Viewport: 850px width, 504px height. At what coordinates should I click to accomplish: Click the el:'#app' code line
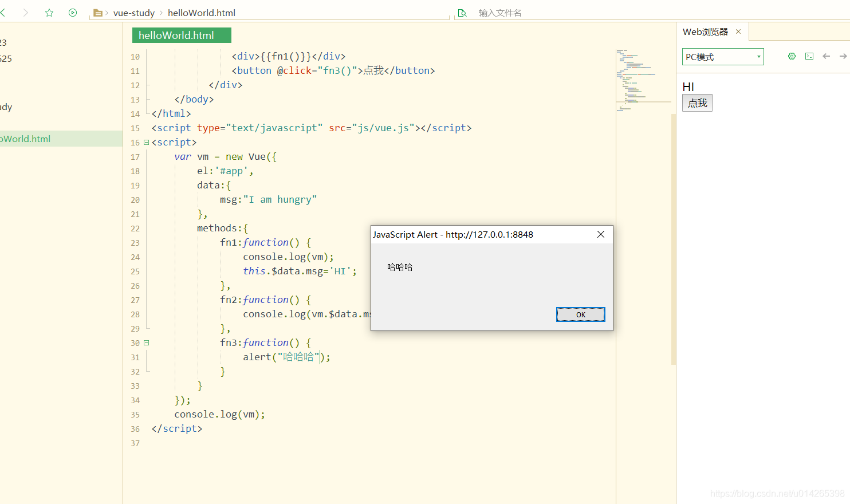225,171
